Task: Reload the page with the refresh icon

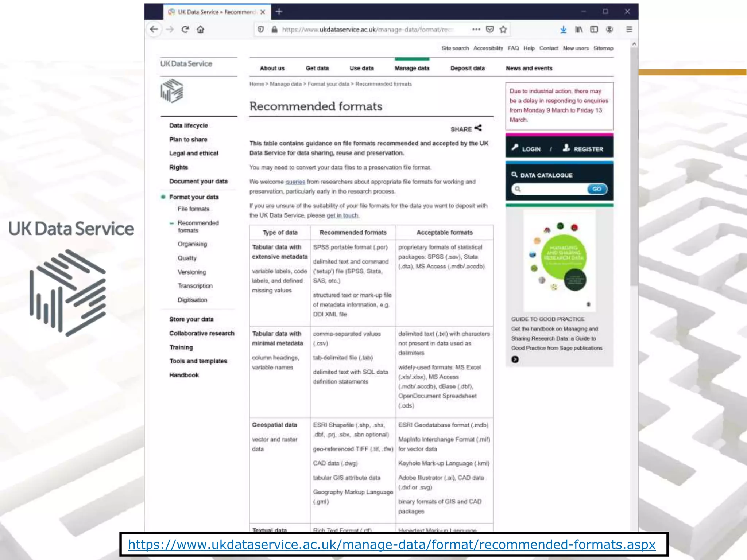Action: pos(185,30)
